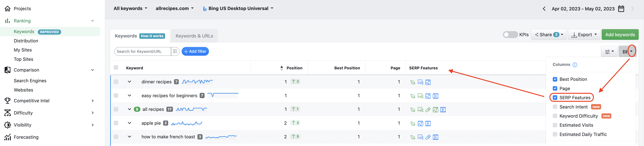Enable the Estimated Daily Traffic column
Viewport: 644px width, 146px height.
[x=555, y=135]
